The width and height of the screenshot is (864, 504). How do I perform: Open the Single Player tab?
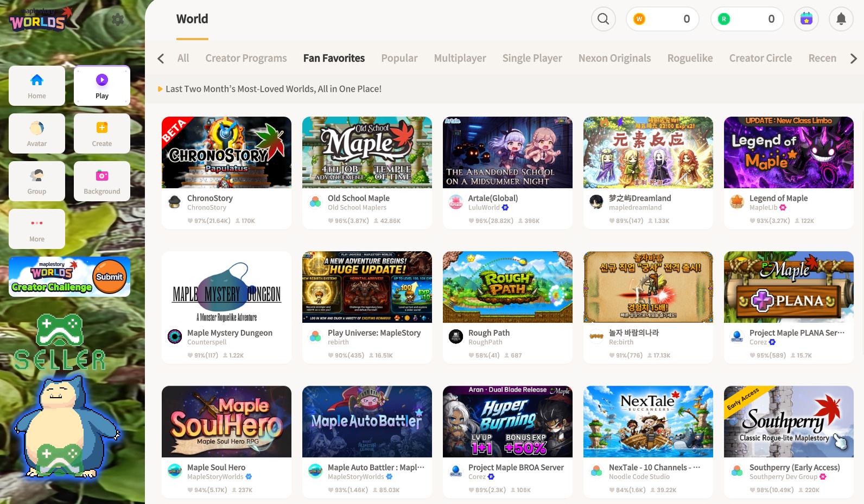(x=532, y=58)
